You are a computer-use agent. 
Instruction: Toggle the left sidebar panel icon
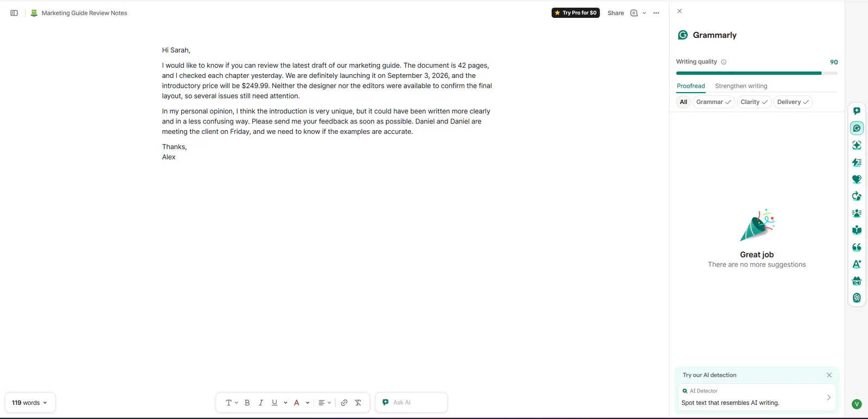[14, 13]
